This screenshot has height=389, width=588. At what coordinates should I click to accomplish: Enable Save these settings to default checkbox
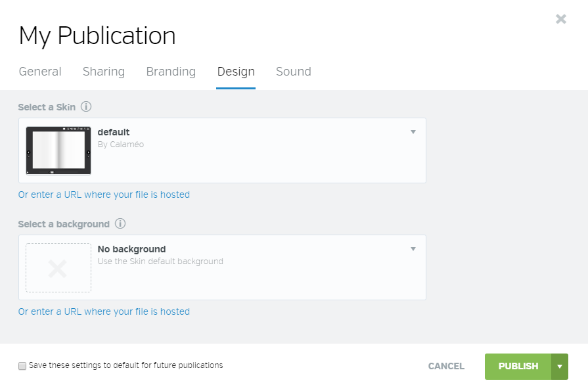22,366
